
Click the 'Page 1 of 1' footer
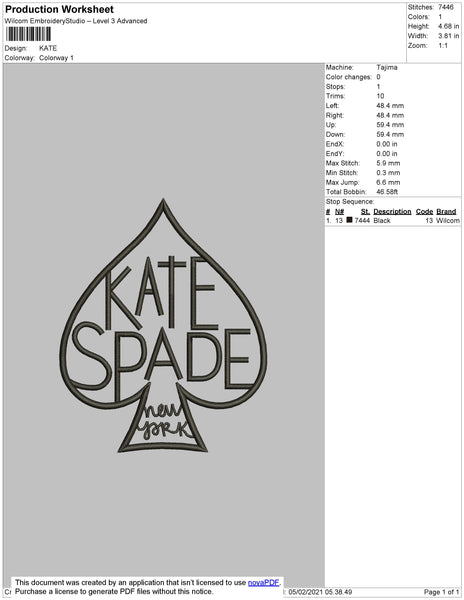[441, 592]
